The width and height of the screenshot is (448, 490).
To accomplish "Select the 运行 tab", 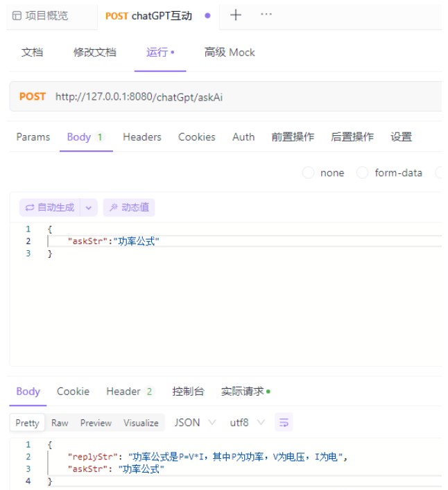I will [x=160, y=52].
